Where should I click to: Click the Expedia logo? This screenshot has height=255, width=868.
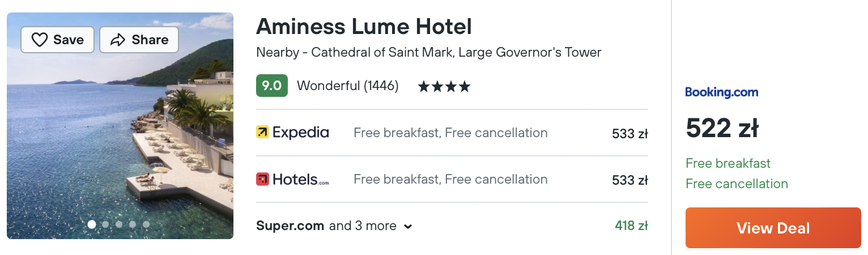(x=292, y=133)
